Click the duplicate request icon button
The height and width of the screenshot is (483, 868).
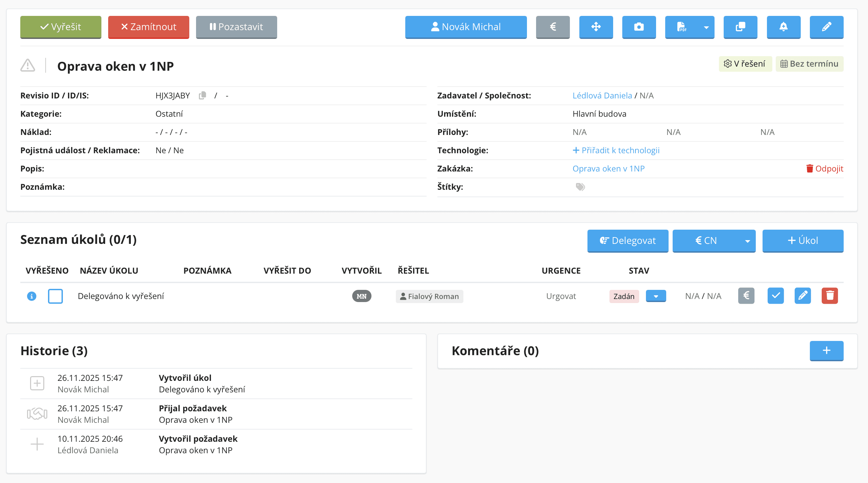pyautogui.click(x=740, y=27)
